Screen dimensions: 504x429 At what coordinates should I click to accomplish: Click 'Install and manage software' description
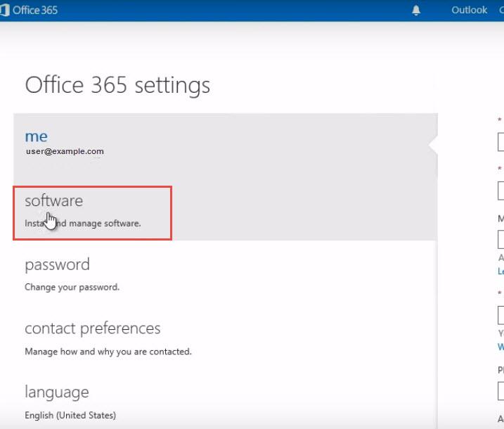coord(83,223)
